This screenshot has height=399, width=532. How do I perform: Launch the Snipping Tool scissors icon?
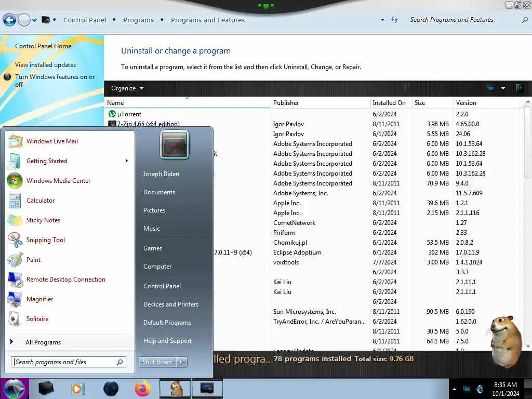(x=15, y=240)
